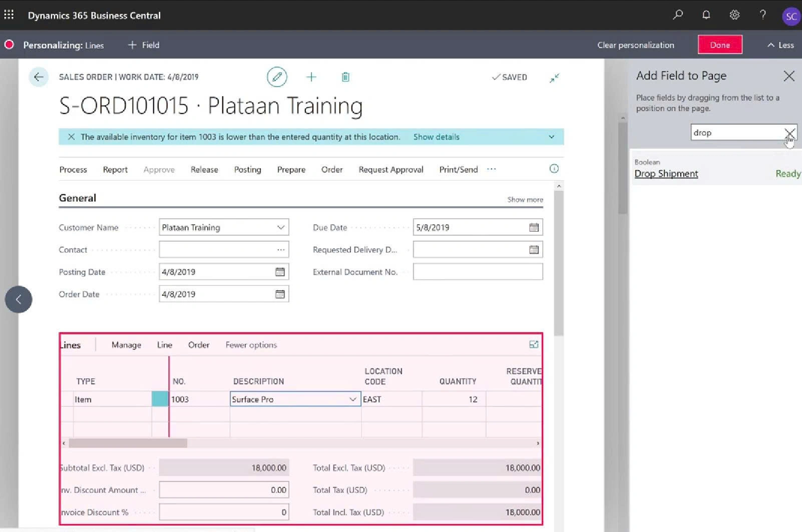The image size is (802, 532).
Task: Go back with the arrow icon
Action: point(39,77)
